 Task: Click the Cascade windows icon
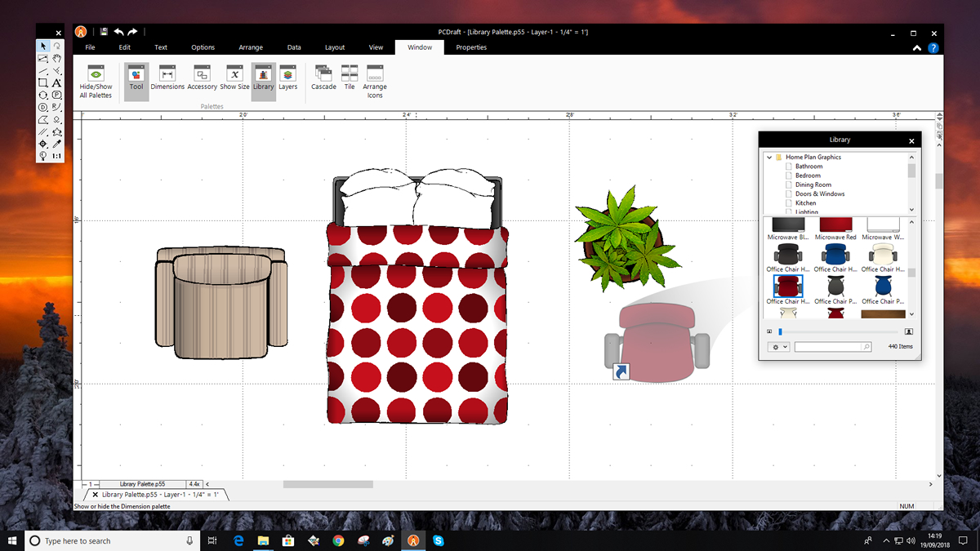pyautogui.click(x=323, y=78)
